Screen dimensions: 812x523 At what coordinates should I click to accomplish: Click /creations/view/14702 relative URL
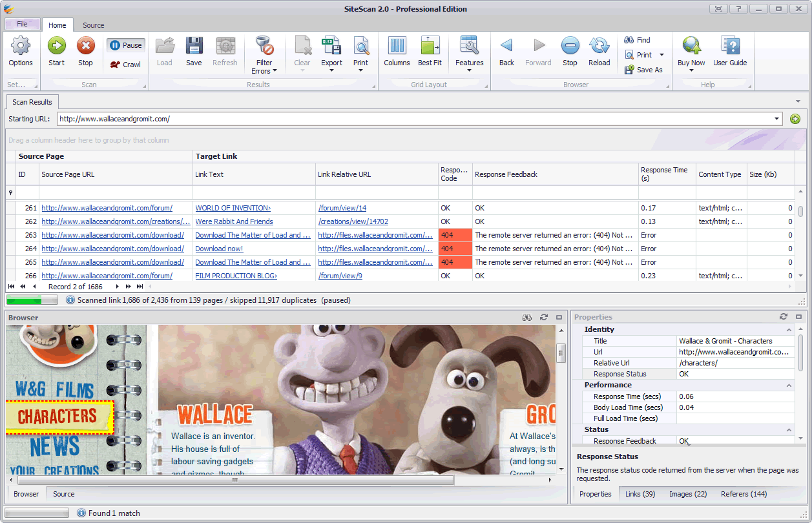click(x=353, y=221)
